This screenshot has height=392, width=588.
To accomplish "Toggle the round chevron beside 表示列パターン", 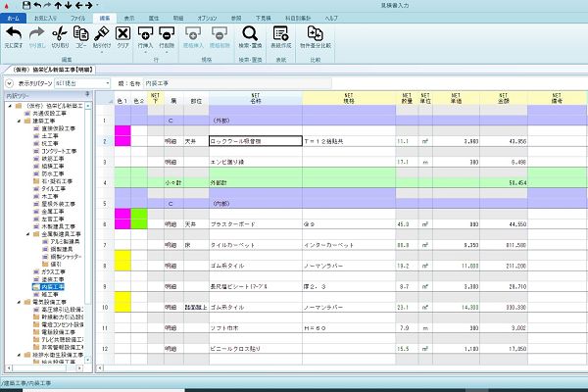I will pyautogui.click(x=10, y=83).
